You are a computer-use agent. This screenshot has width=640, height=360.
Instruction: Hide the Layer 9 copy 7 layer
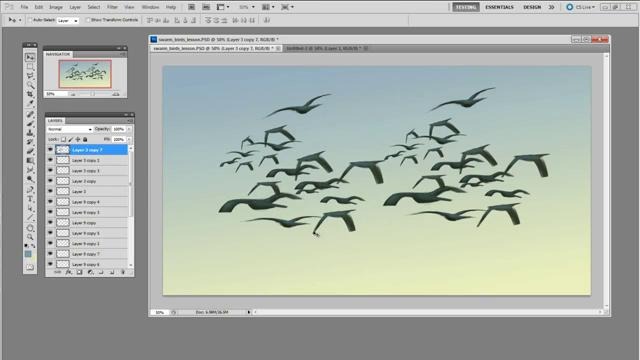pos(50,254)
